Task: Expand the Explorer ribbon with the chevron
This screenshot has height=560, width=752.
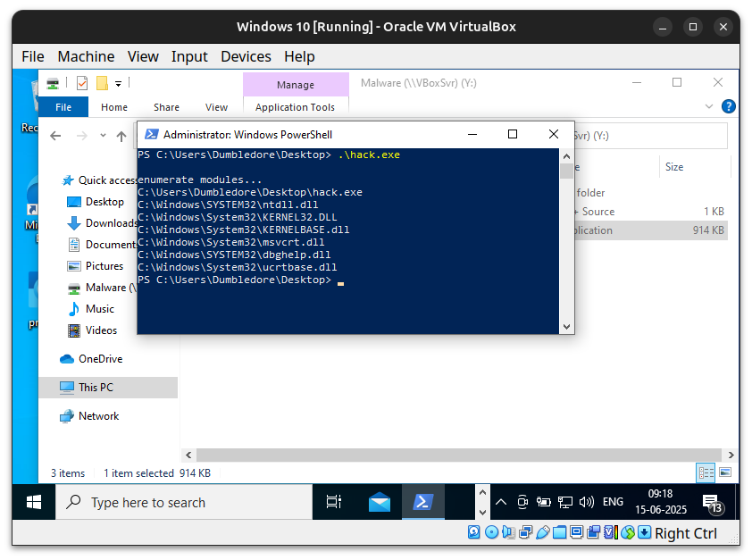Action: click(709, 106)
